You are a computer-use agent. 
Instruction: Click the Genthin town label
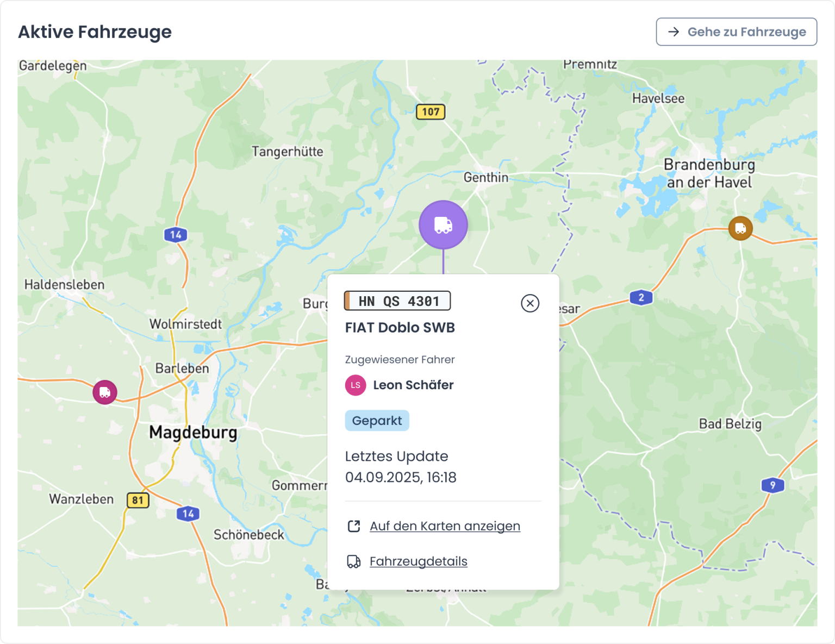click(485, 178)
